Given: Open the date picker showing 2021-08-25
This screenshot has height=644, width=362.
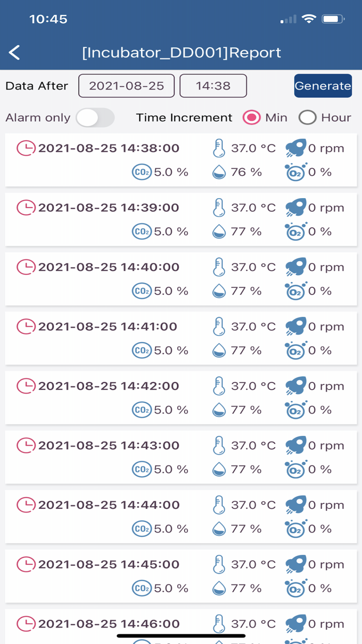Looking at the screenshot, I should (x=126, y=86).
